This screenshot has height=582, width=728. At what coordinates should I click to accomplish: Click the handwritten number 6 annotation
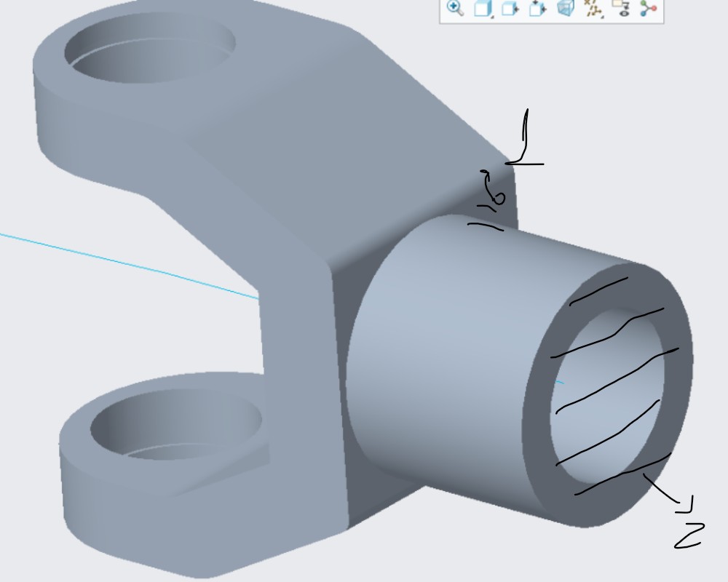coord(496,191)
